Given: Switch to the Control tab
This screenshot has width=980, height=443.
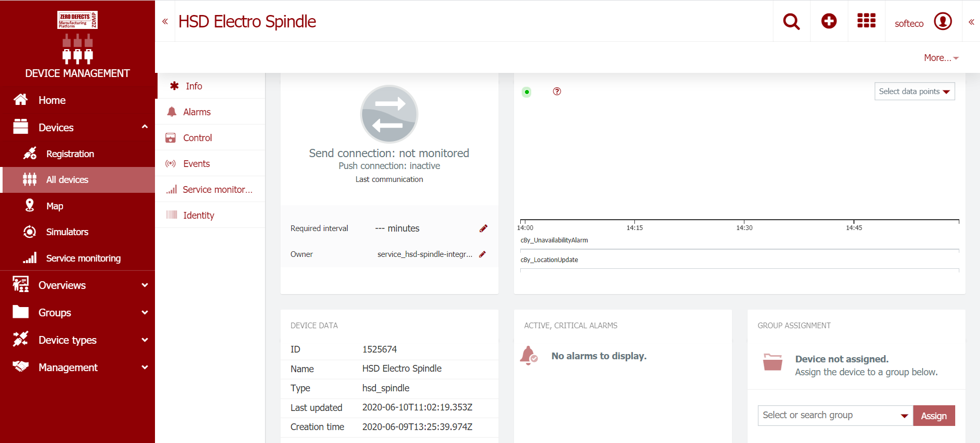Looking at the screenshot, I should (x=210, y=138).
